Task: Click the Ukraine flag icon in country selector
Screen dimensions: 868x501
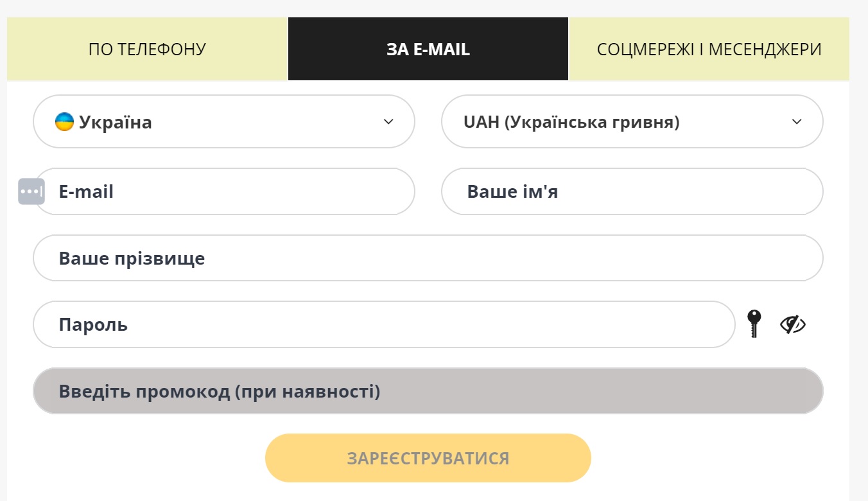Action: [x=64, y=121]
